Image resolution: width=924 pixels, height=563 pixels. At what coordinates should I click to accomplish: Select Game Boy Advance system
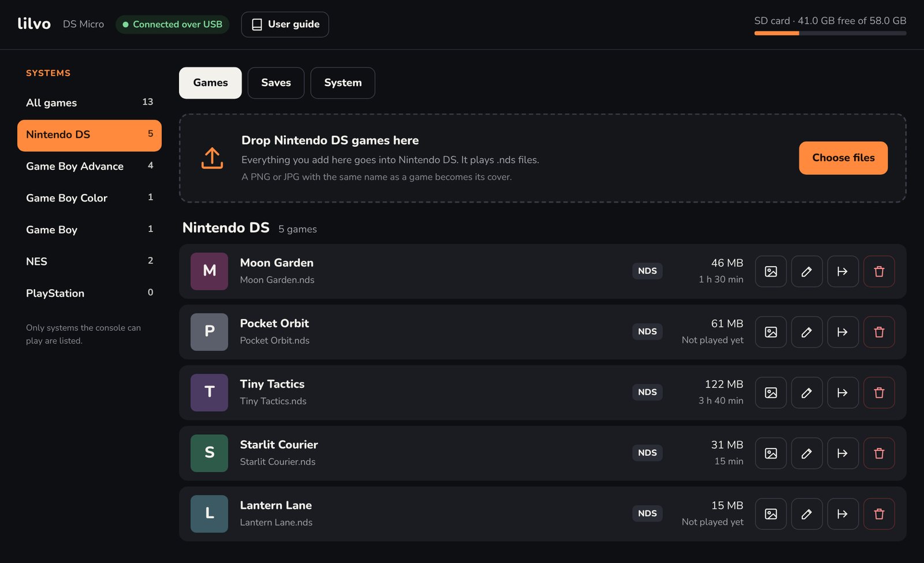coord(90,166)
